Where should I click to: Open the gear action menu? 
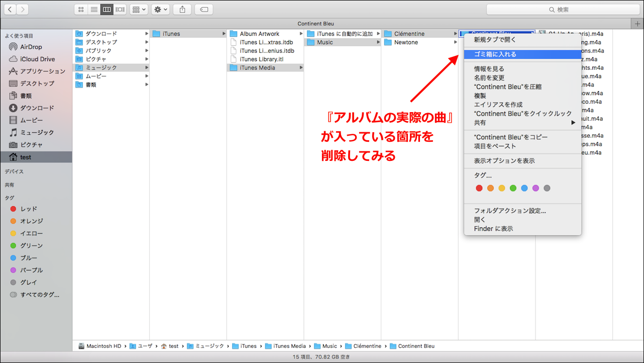coord(160,9)
